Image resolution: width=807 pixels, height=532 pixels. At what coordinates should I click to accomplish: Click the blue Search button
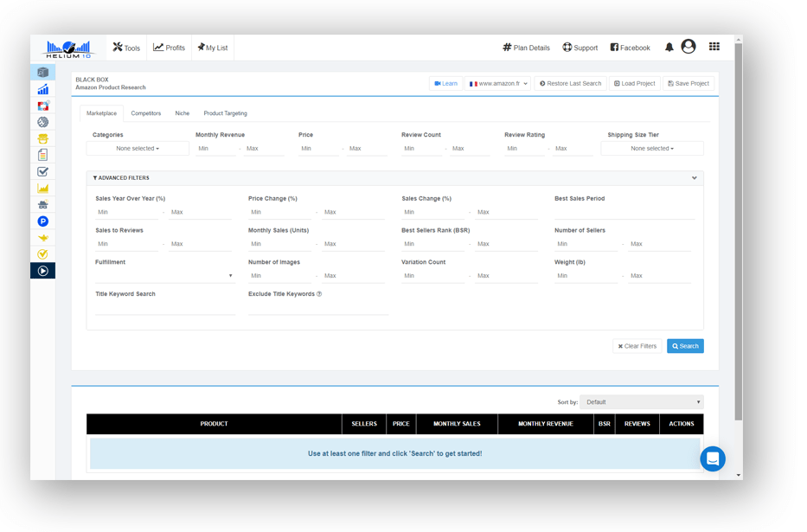[x=685, y=346]
